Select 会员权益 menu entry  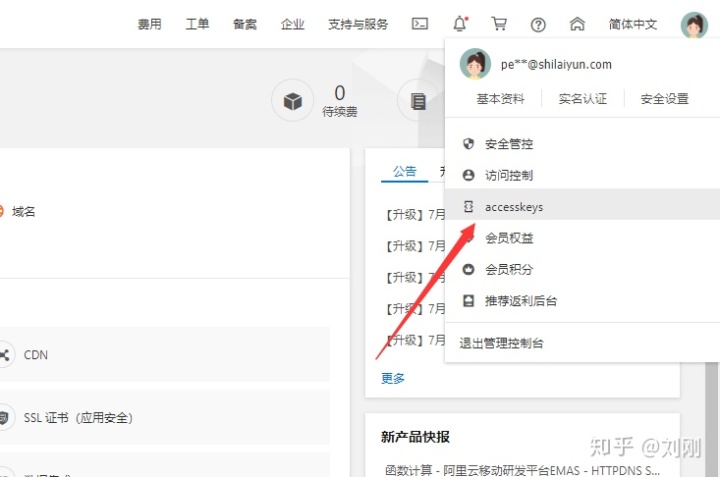pyautogui.click(x=582, y=238)
